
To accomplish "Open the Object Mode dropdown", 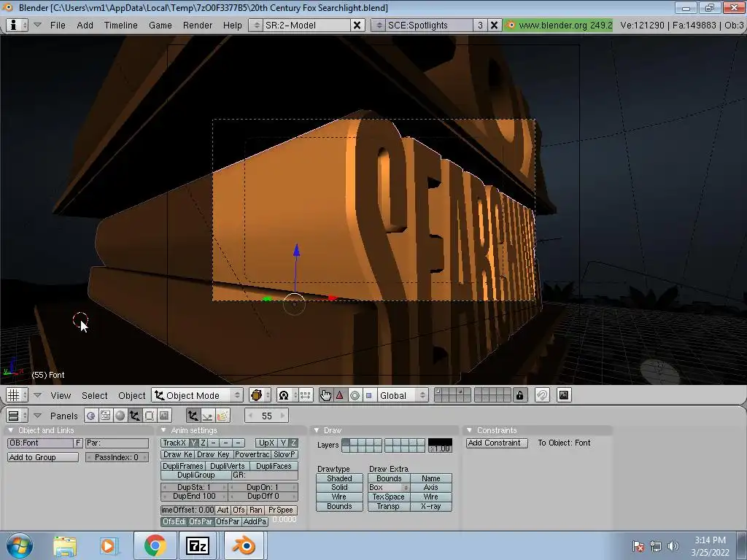I will point(198,395).
